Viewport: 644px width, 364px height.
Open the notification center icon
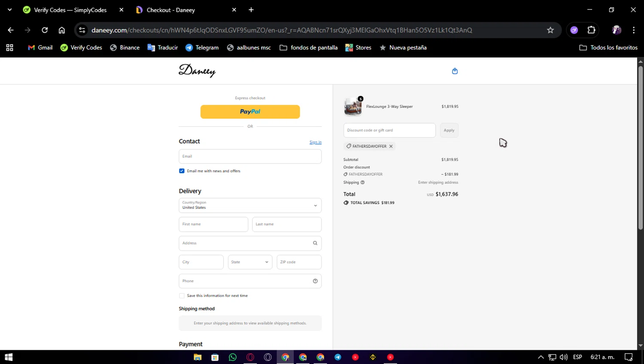[x=629, y=357]
